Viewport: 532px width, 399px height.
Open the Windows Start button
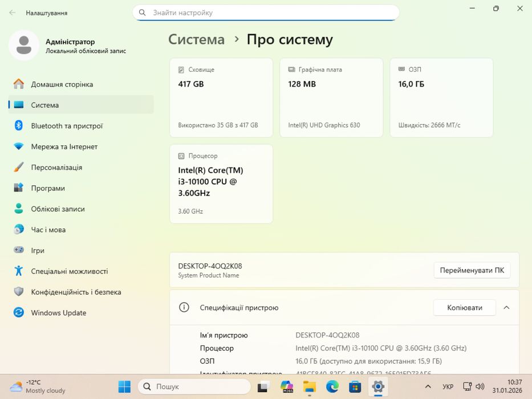[124, 386]
